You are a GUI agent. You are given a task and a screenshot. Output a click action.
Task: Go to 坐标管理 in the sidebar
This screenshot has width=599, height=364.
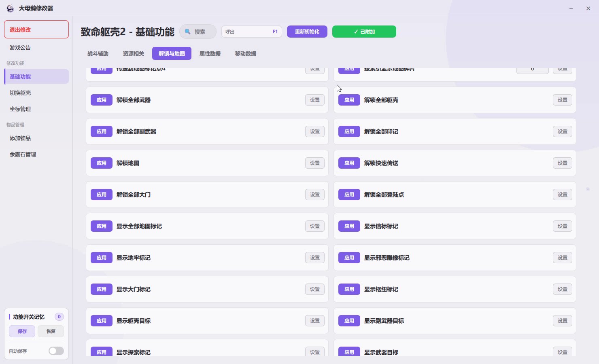(x=36, y=109)
